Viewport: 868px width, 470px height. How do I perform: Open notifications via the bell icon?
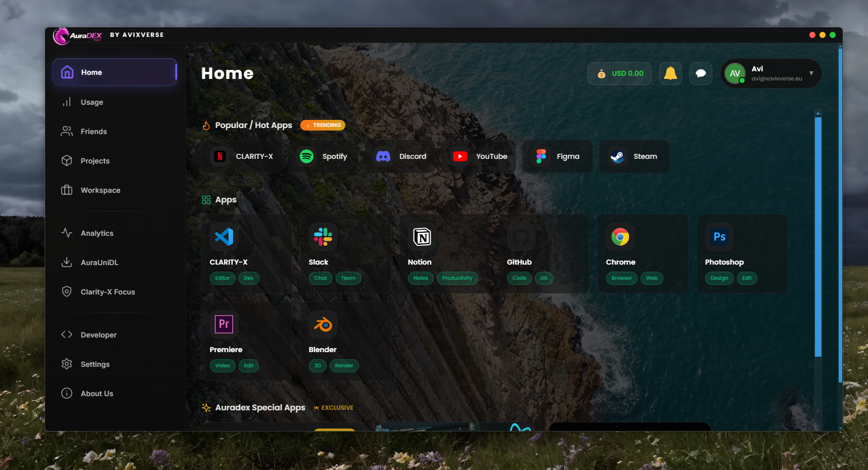670,73
